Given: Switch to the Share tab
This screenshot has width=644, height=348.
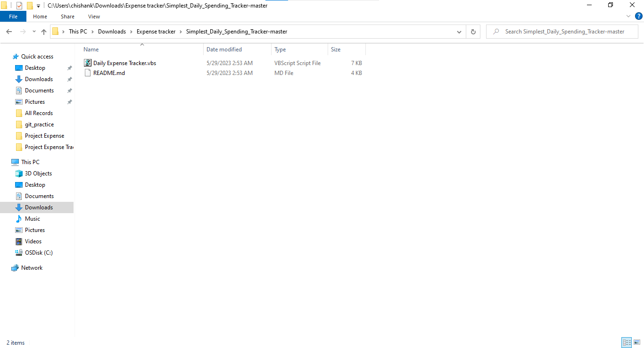Looking at the screenshot, I should (x=67, y=16).
